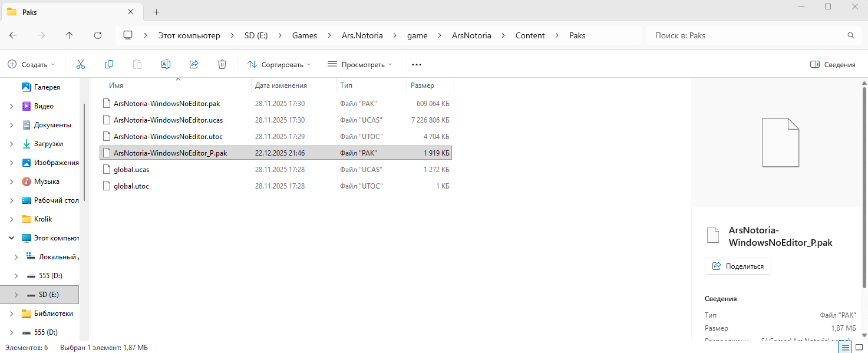
Task: Click the search magnifier icon
Action: click(851, 35)
